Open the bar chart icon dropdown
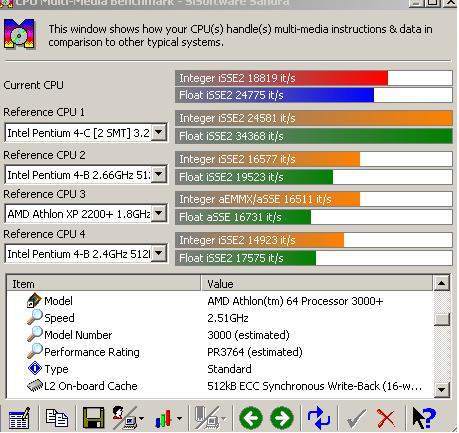Image resolution: width=459 pixels, height=433 pixels. click(x=179, y=418)
